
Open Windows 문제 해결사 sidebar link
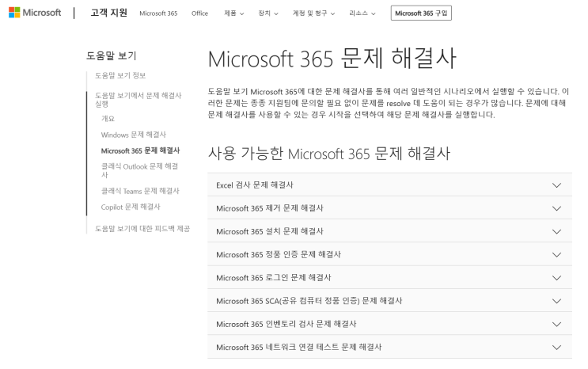click(133, 135)
